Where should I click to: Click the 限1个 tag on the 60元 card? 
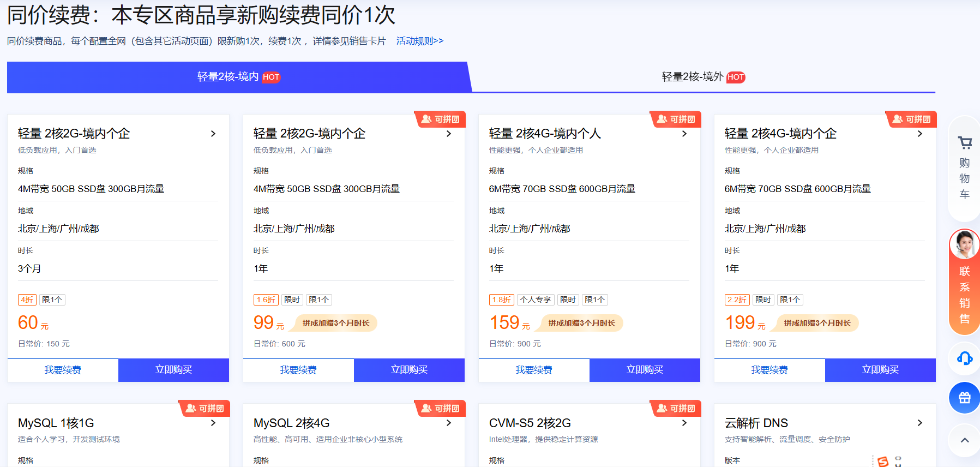[52, 300]
